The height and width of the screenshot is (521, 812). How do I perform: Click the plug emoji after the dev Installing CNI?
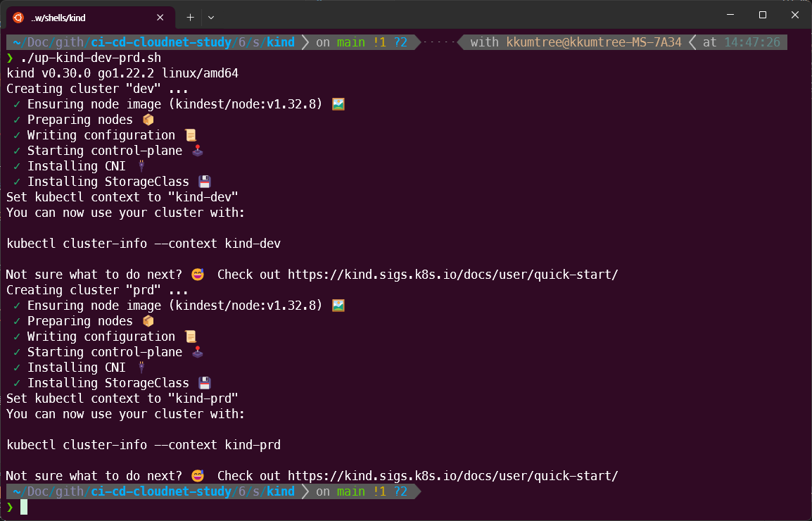point(141,166)
